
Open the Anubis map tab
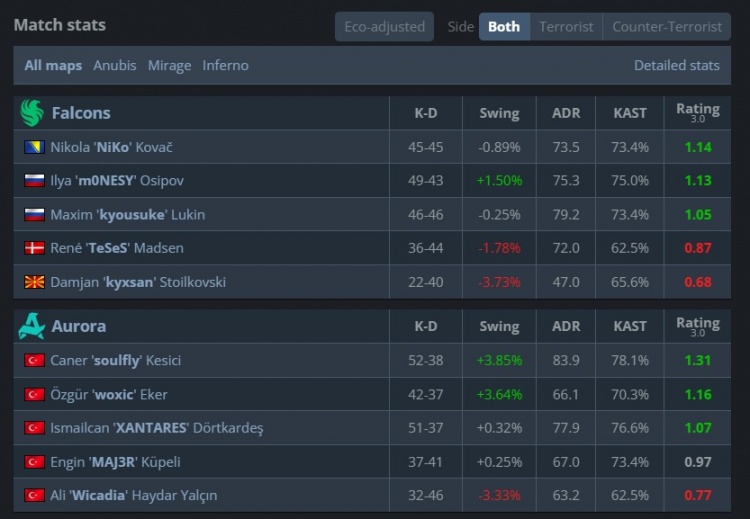tap(115, 65)
